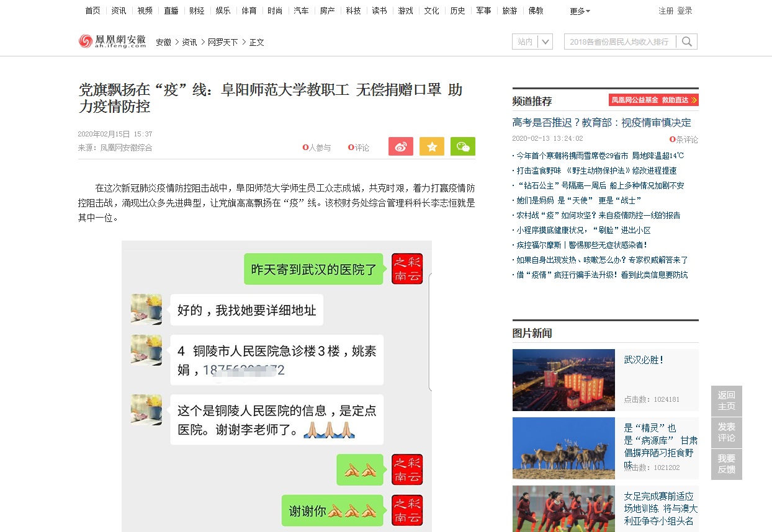Click the yellow star favorite icon
This screenshot has width=772, height=532.
[431, 146]
